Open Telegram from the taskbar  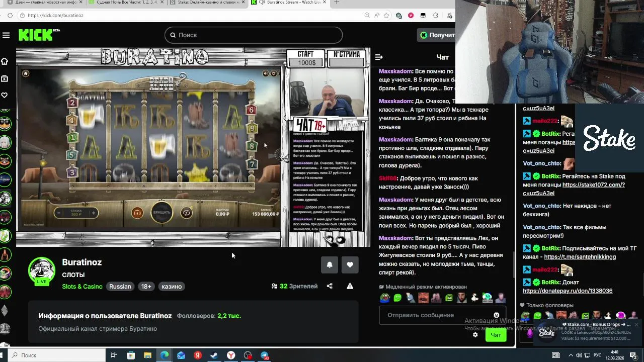pyautogui.click(x=265, y=355)
